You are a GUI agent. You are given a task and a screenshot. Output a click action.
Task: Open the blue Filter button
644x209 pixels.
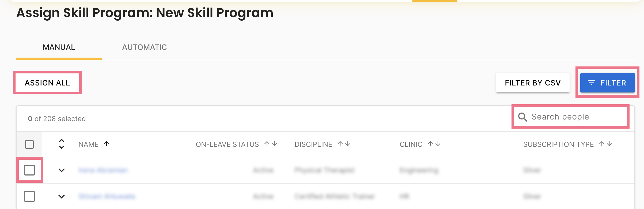pyautogui.click(x=607, y=83)
